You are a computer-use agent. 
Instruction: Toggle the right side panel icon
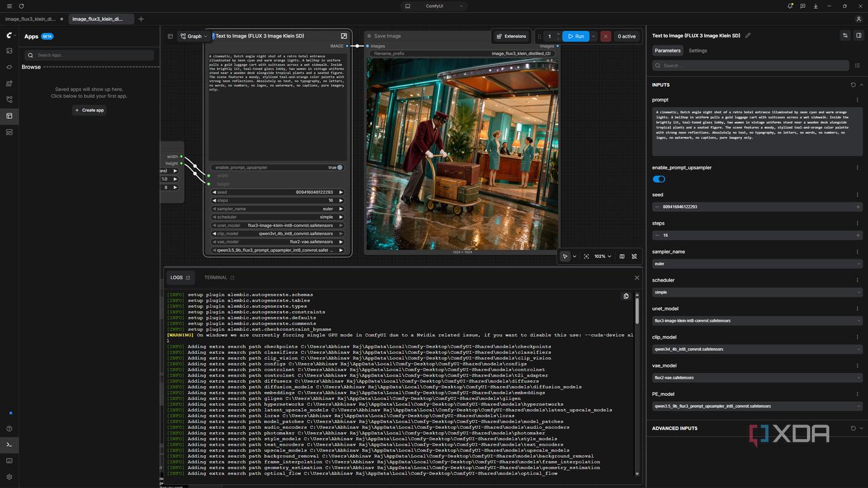(x=859, y=36)
